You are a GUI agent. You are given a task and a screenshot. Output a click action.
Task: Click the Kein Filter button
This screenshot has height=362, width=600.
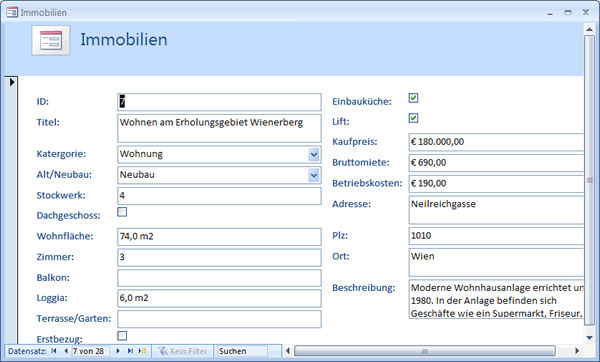click(x=183, y=351)
